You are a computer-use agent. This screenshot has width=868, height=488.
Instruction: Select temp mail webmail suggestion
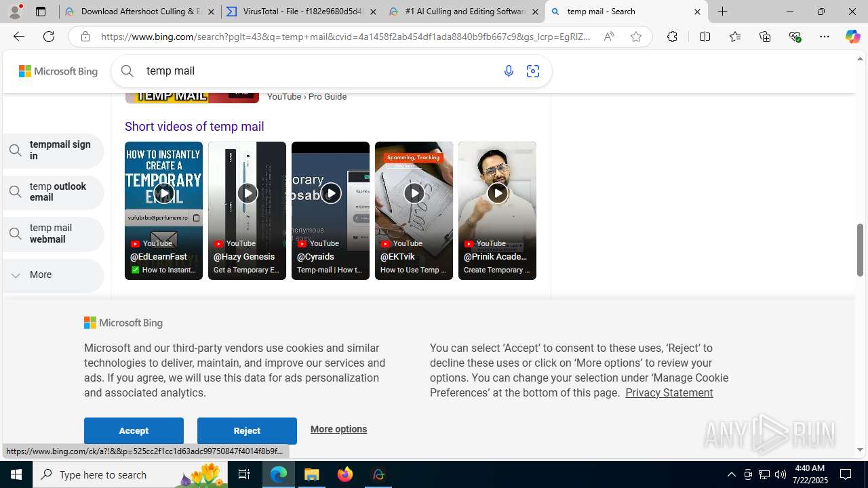(x=54, y=234)
